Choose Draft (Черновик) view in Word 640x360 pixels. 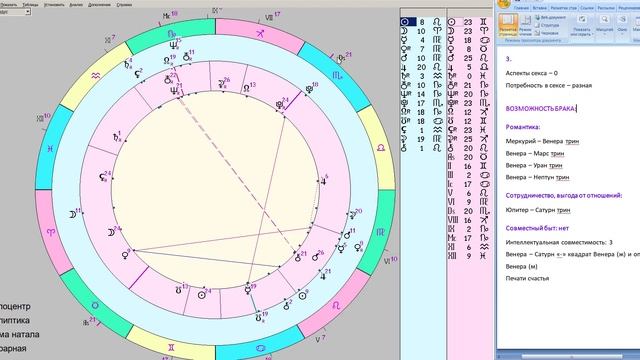[547, 33]
